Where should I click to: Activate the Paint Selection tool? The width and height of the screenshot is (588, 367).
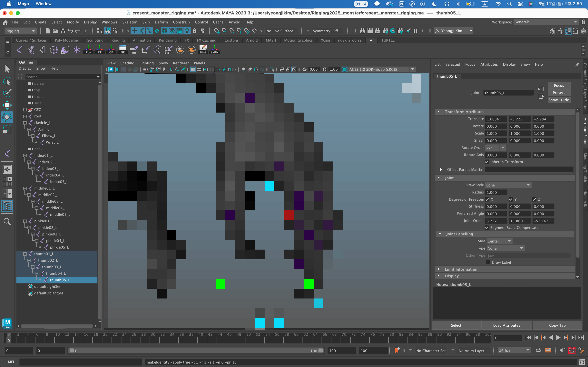click(x=7, y=93)
